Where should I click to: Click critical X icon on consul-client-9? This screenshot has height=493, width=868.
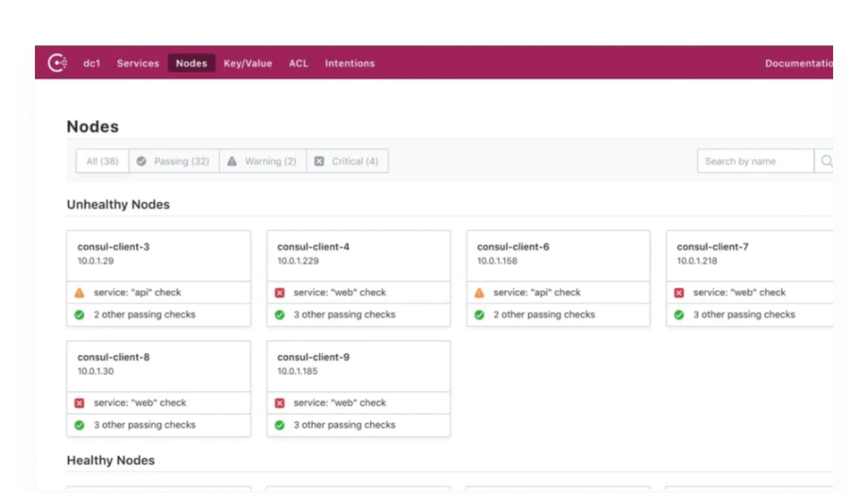pyautogui.click(x=280, y=403)
